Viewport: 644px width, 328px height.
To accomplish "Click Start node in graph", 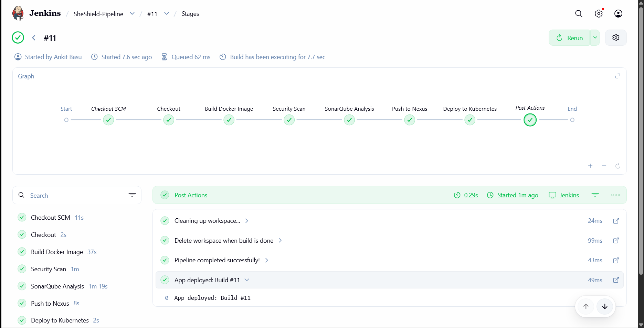I will pyautogui.click(x=66, y=120).
